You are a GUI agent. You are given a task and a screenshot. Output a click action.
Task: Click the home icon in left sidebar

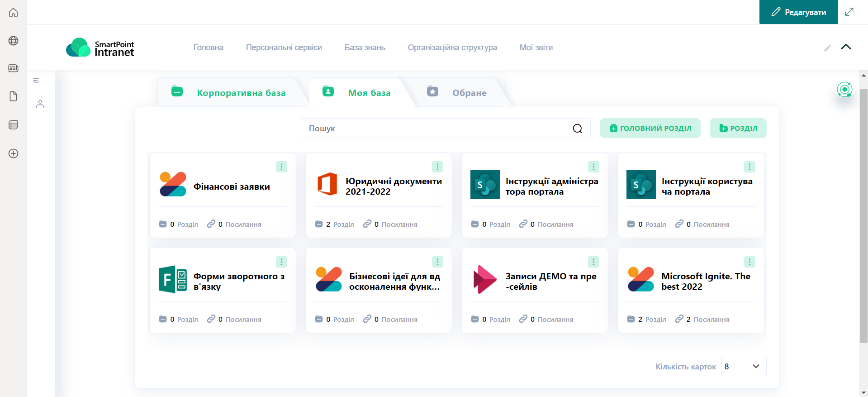pos(14,13)
